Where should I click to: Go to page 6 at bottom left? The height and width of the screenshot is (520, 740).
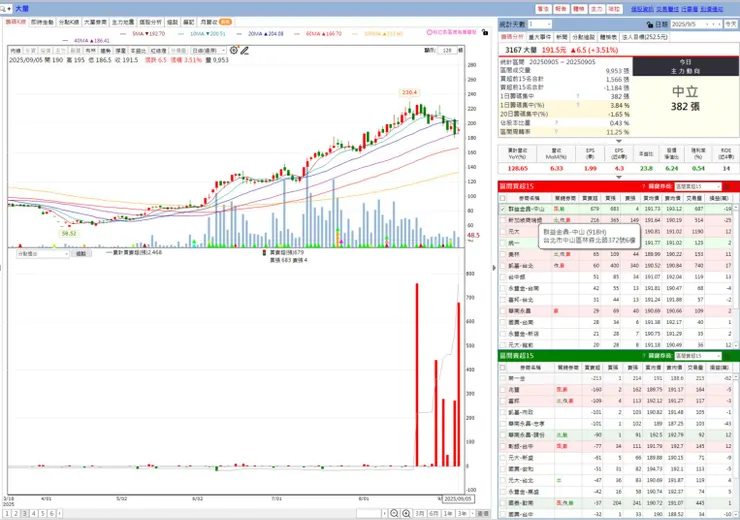(x=51, y=513)
